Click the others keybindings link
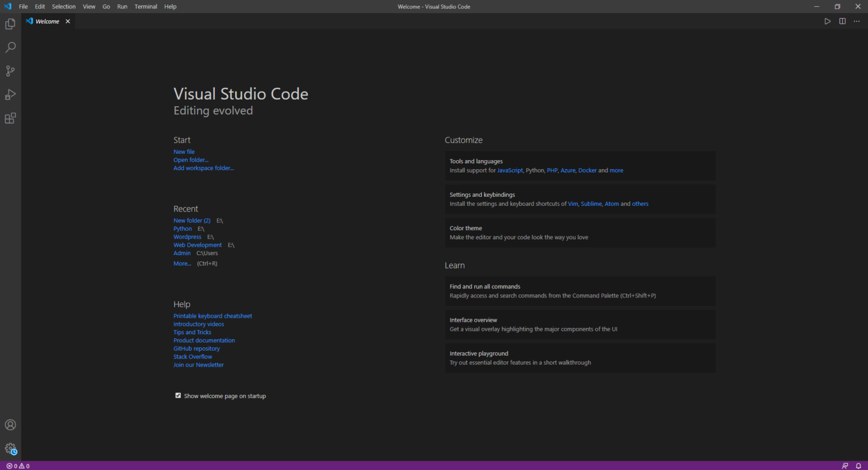868x470 pixels. coord(640,204)
